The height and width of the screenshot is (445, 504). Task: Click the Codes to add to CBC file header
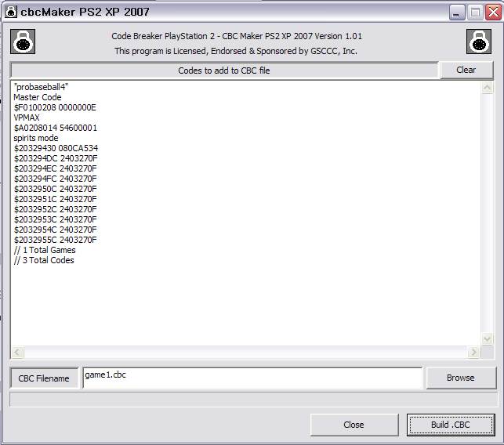tap(224, 71)
